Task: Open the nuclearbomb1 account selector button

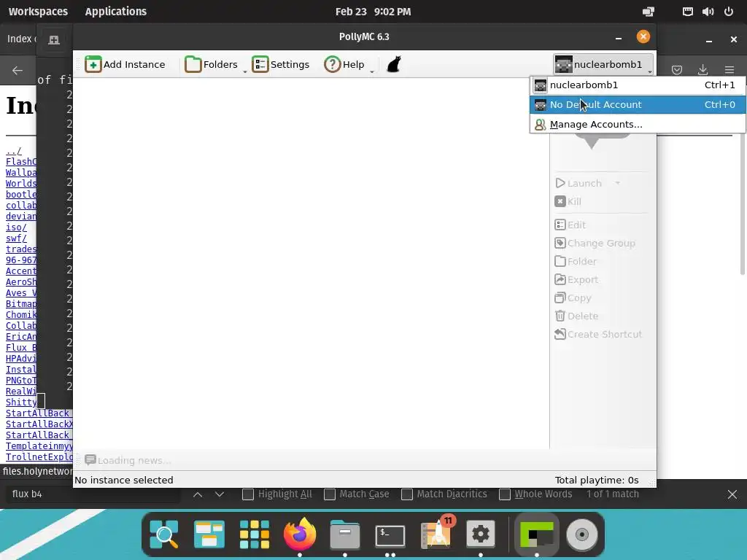Action: click(x=603, y=64)
